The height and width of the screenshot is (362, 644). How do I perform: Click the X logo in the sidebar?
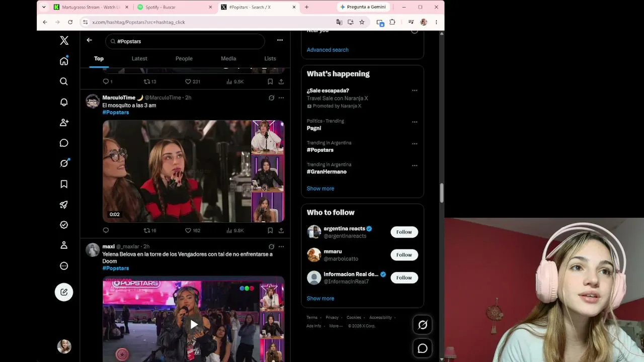tap(64, 40)
